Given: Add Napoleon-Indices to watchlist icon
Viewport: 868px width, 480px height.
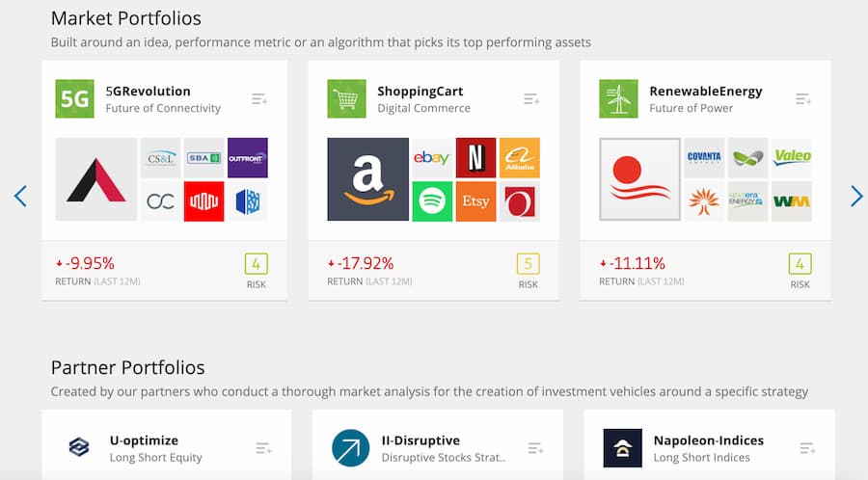Looking at the screenshot, I should pos(807,448).
